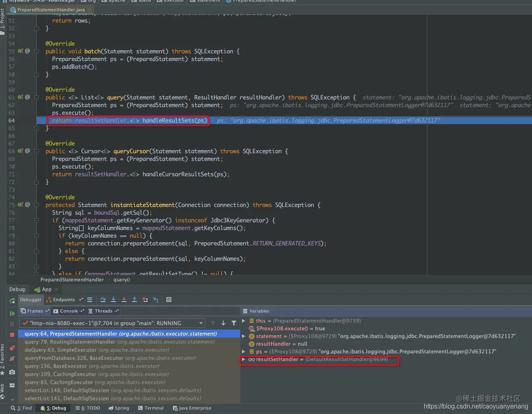Click the Drop Frame icon
Screen dimensions: 532x414
(145, 300)
